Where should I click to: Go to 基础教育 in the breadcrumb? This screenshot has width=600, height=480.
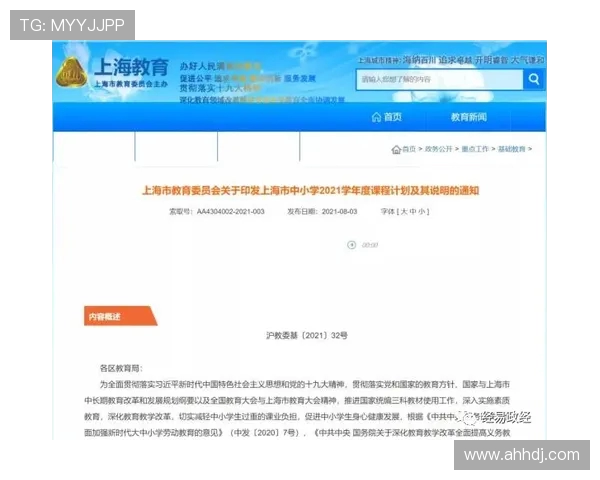pyautogui.click(x=512, y=149)
